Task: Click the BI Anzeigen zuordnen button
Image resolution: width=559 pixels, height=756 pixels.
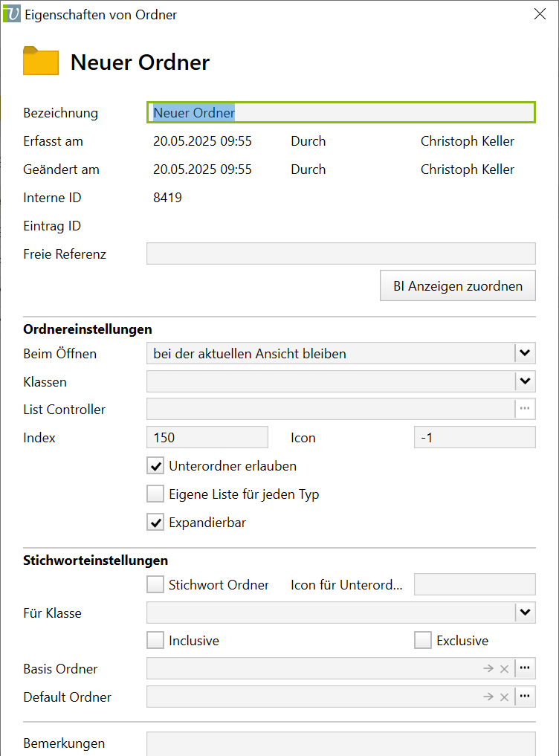Action: [457, 286]
